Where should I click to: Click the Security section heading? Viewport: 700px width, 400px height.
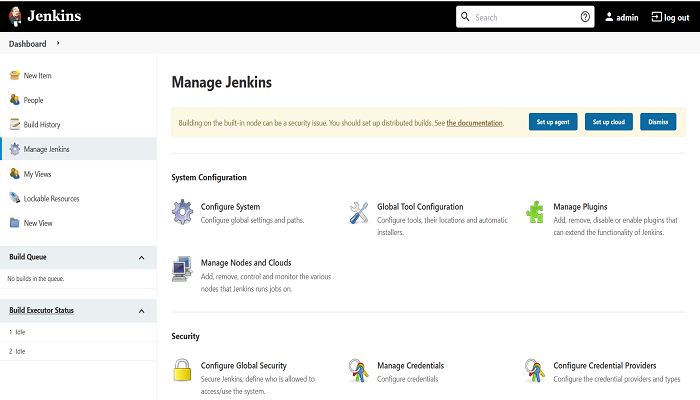(185, 336)
